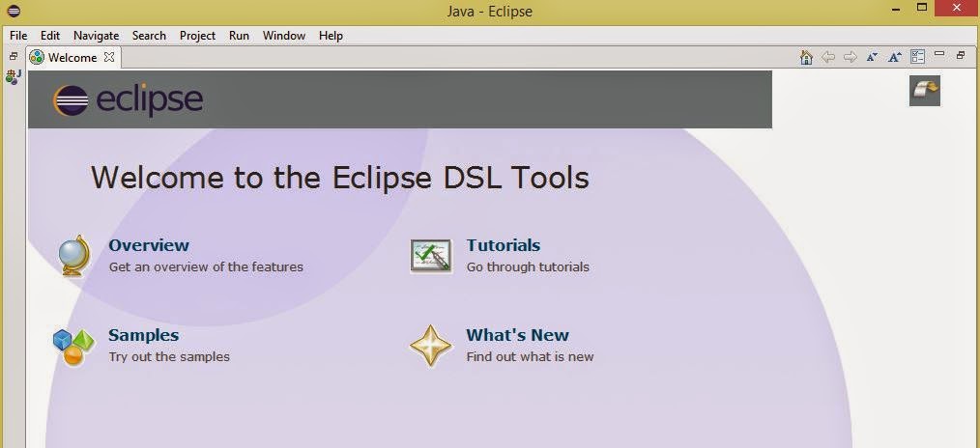Select the Welcome tab
Screen dimensions: 980x448
[x=72, y=57]
